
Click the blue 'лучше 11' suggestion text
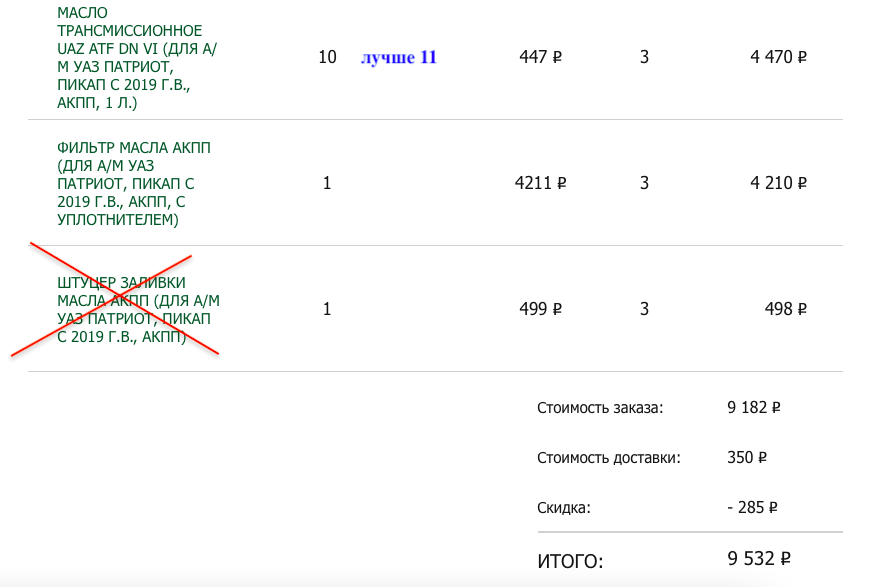pyautogui.click(x=399, y=57)
